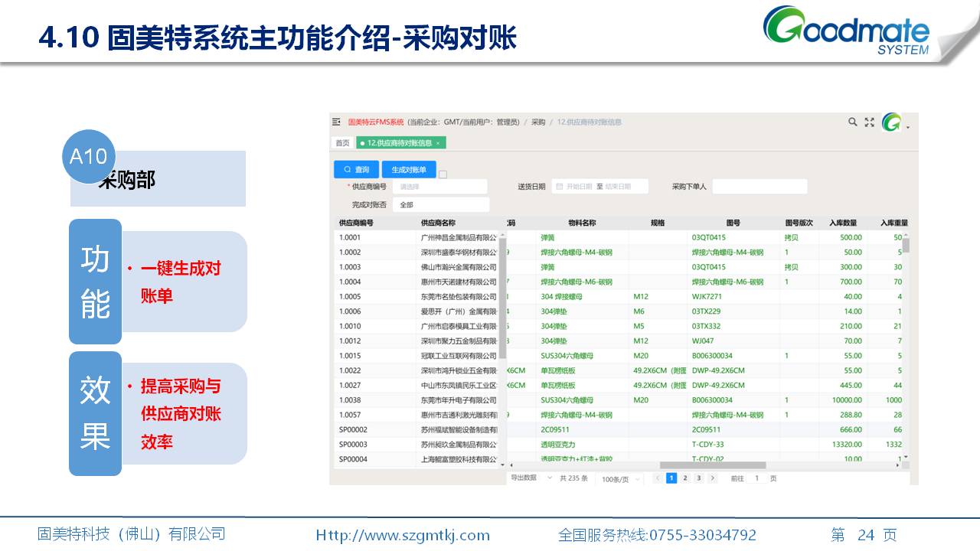Go to page 2
The image size is (980, 551).
pyautogui.click(x=685, y=478)
